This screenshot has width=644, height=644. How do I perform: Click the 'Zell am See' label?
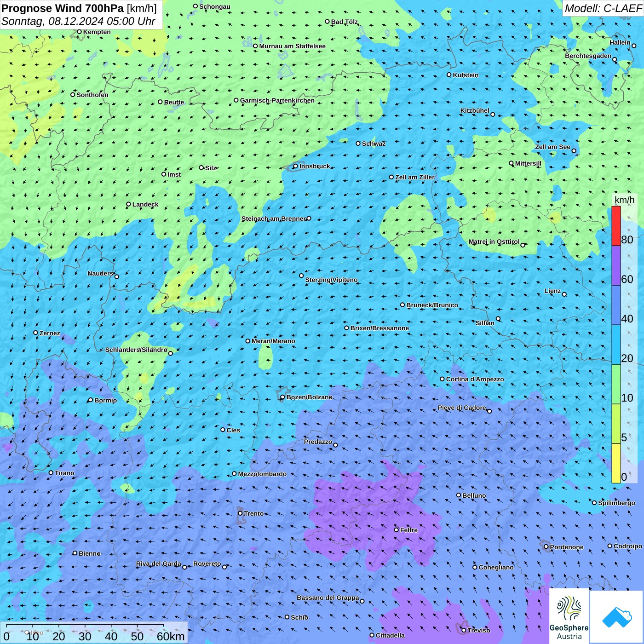(x=552, y=147)
